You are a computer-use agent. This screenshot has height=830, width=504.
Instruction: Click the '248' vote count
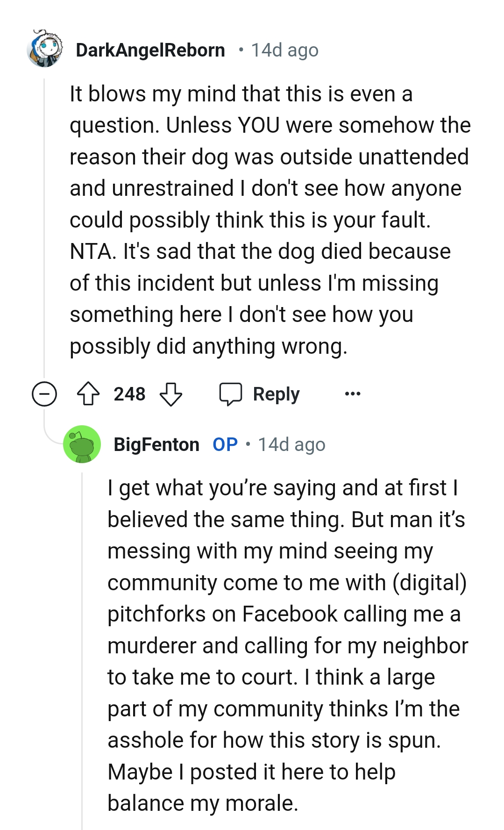tap(129, 394)
